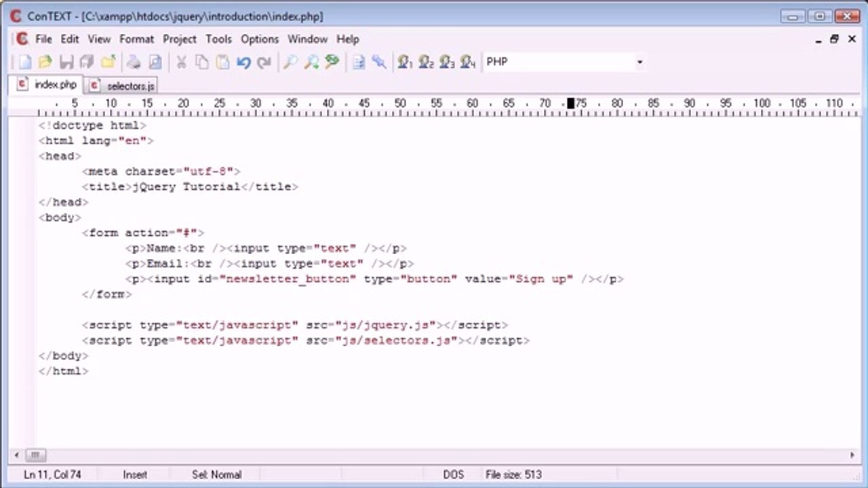The height and width of the screenshot is (488, 868).
Task: Click horizontal scrollbar left arrow
Action: click(16, 455)
